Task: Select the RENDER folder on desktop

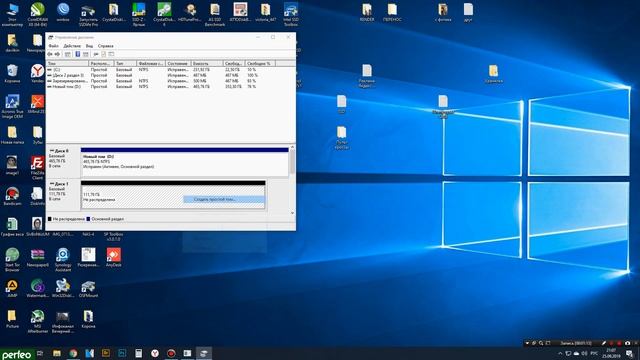Action: [367, 12]
